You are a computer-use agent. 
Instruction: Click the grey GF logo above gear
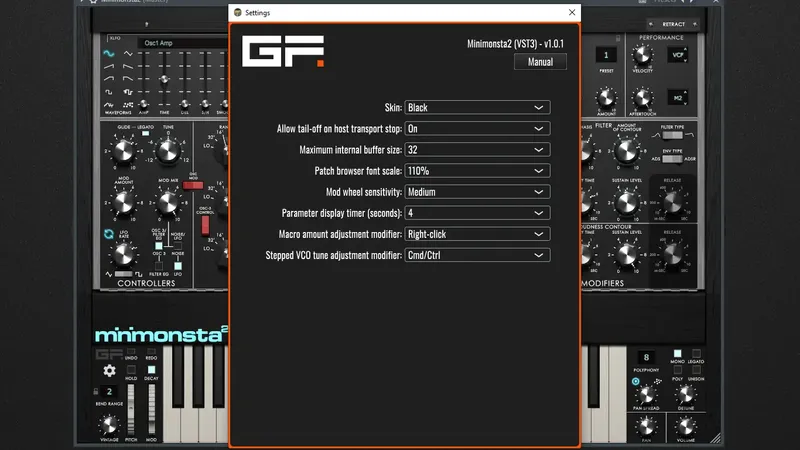click(x=109, y=354)
